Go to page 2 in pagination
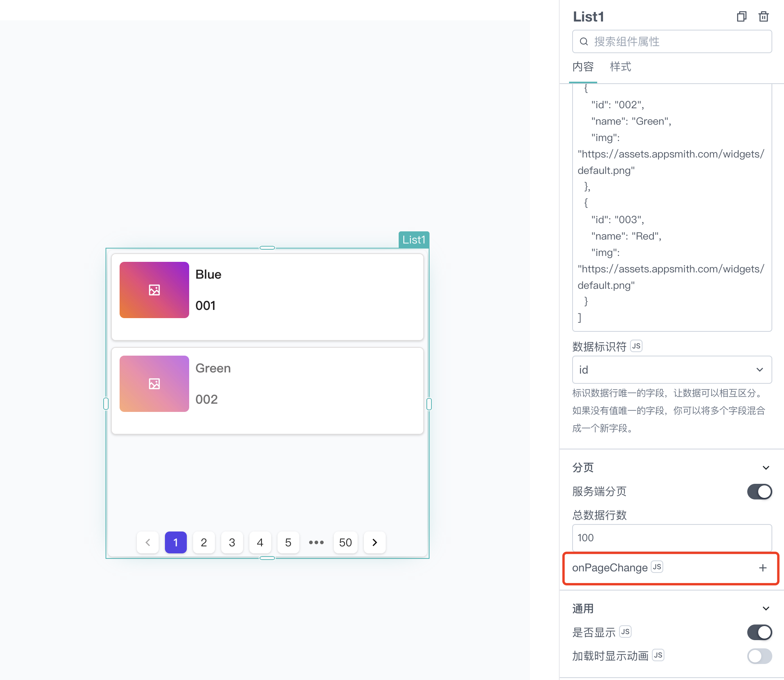 tap(204, 542)
